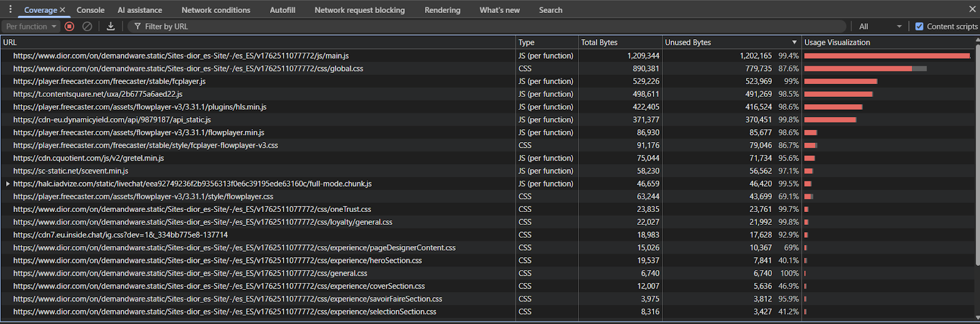Screen dimensions: 980x324
Task: Stop recording coverage with the red button
Action: click(69, 26)
